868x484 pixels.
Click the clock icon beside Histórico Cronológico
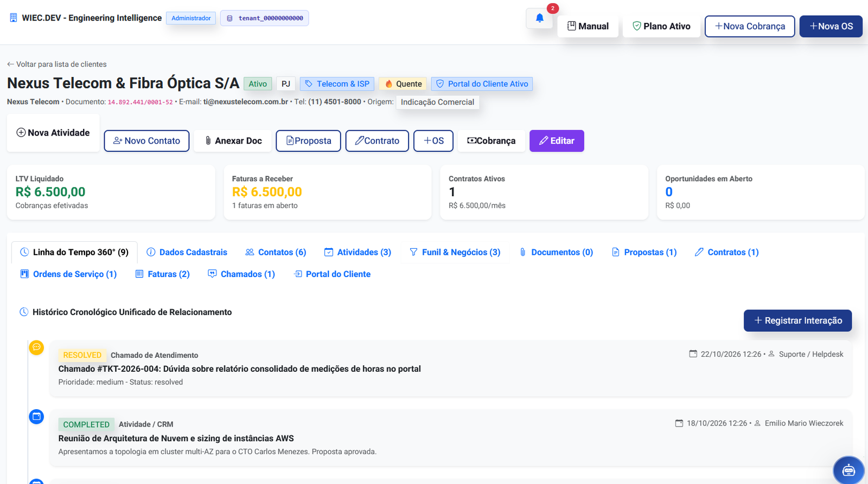[24, 312]
